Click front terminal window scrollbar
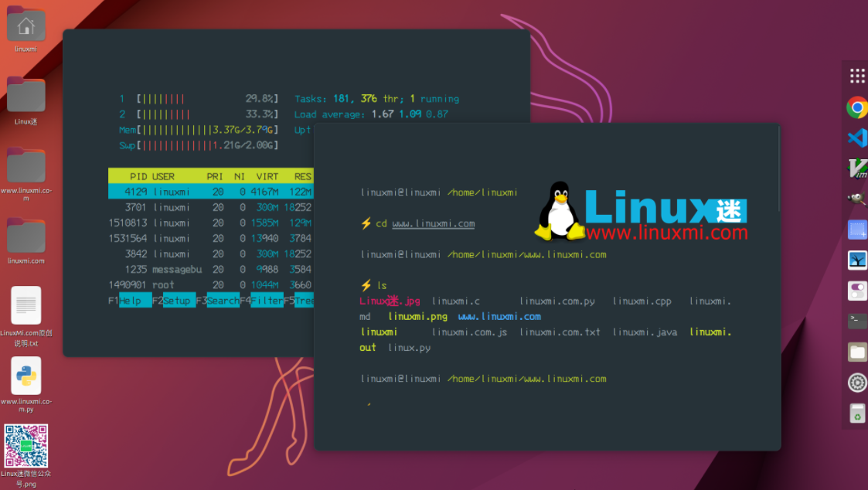 (x=779, y=168)
